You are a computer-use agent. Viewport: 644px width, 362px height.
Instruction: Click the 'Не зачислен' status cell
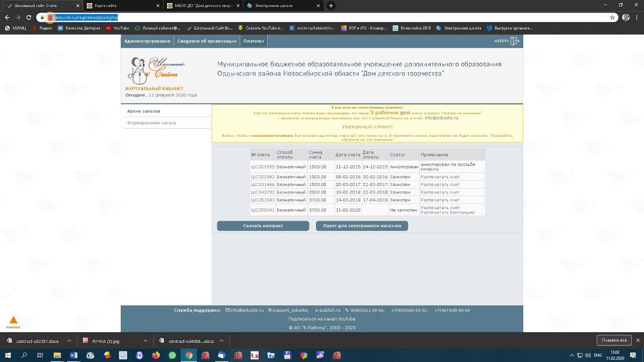tap(404, 210)
